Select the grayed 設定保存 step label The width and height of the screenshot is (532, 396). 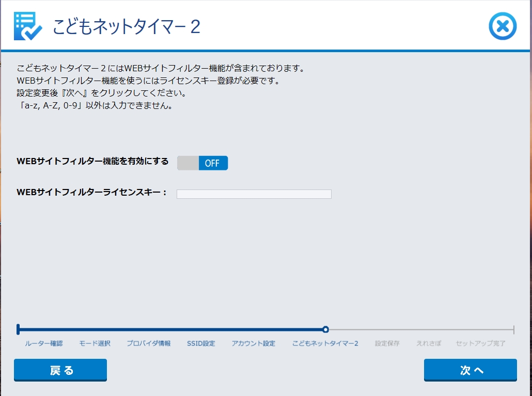pos(387,343)
